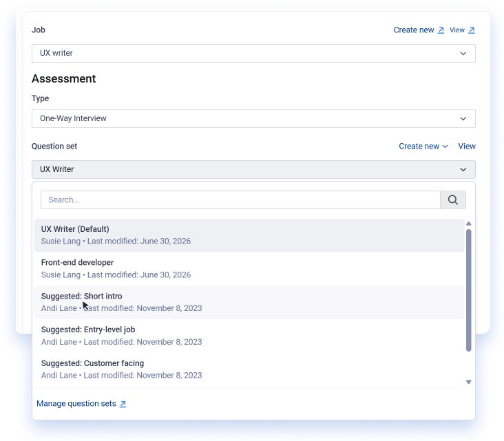The image size is (504, 441).
Task: Click external-link icon beside Job Create new
Action: 441,30
